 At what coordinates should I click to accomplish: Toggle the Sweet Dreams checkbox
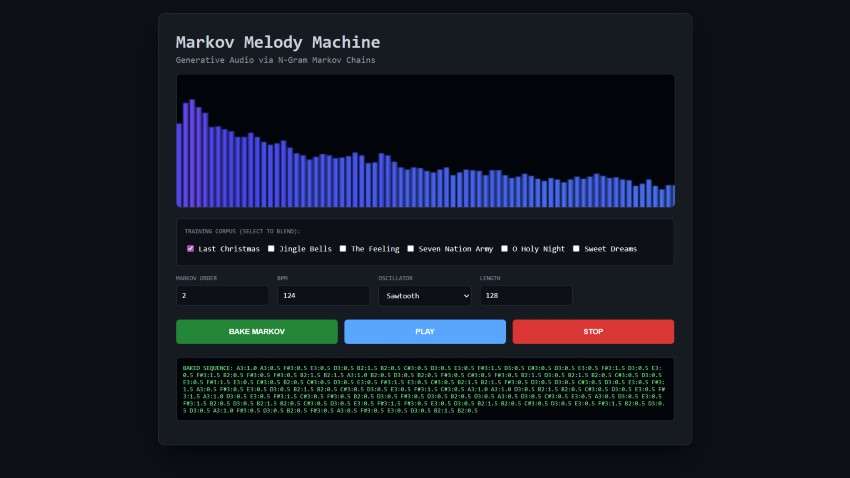tap(576, 248)
